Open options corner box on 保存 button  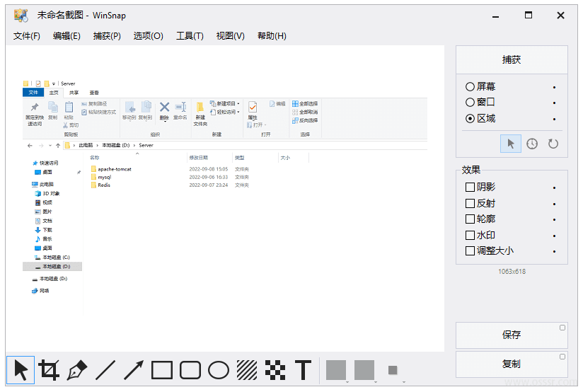(562, 328)
